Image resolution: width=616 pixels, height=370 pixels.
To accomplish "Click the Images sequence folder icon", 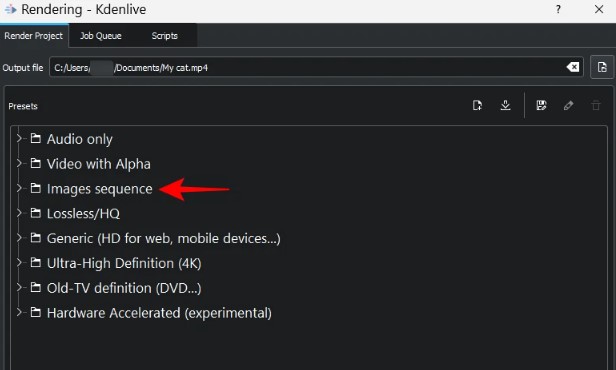I will [x=36, y=188].
